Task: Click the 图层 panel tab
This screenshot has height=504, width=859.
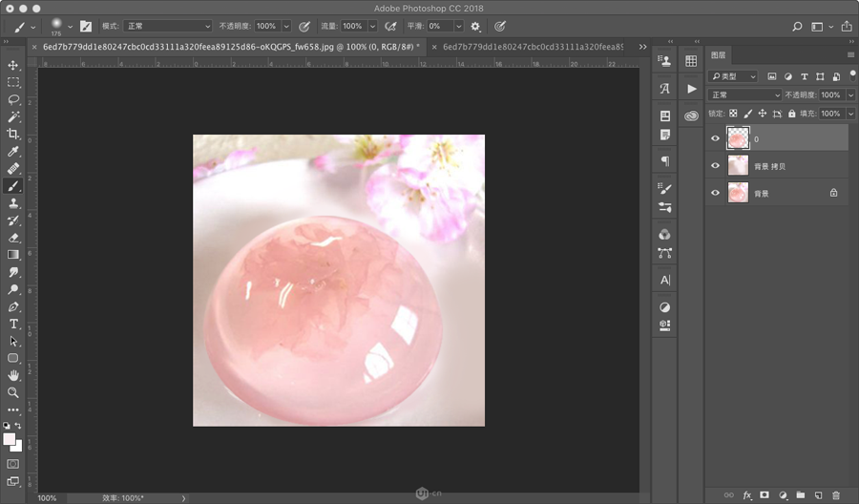Action: tap(719, 55)
